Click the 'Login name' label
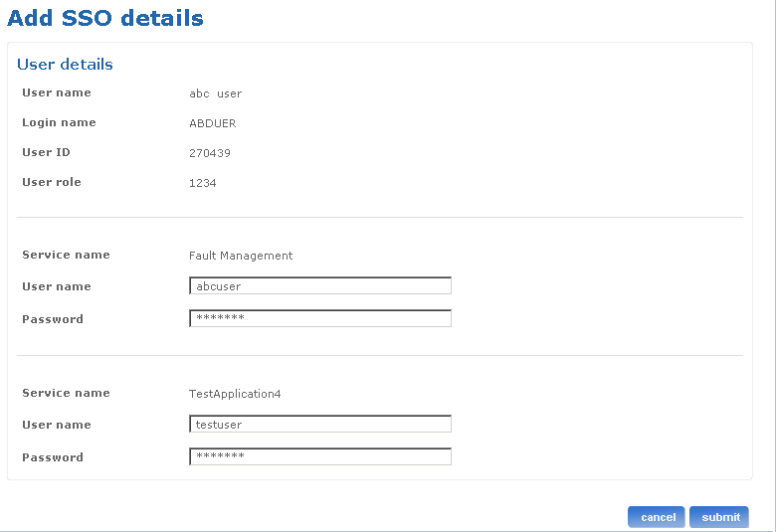The height and width of the screenshot is (532, 776). point(59,122)
